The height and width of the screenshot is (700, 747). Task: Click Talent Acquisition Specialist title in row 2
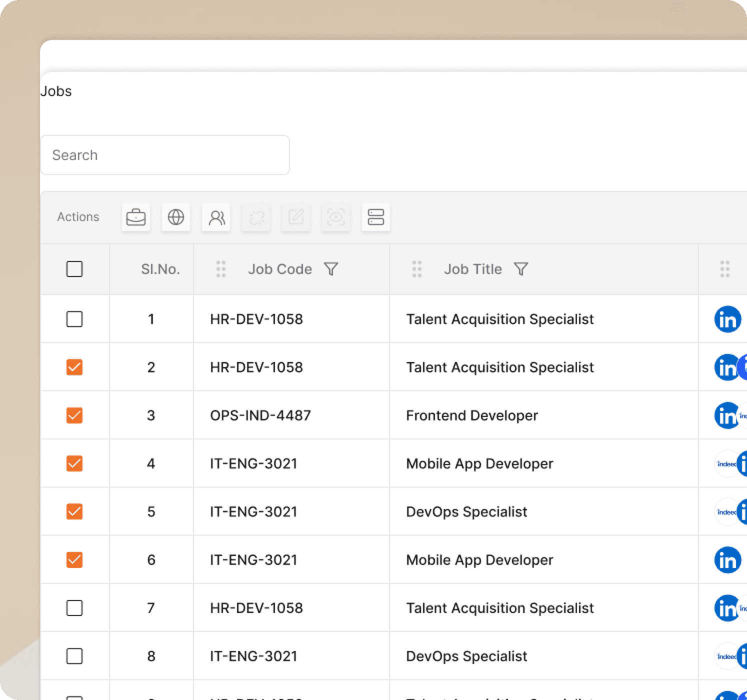499,367
